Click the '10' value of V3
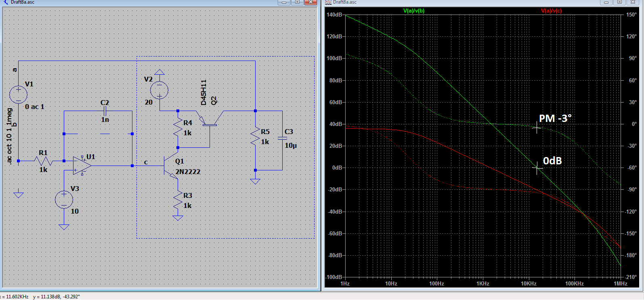Screen dimensions: 644x300 [75, 211]
